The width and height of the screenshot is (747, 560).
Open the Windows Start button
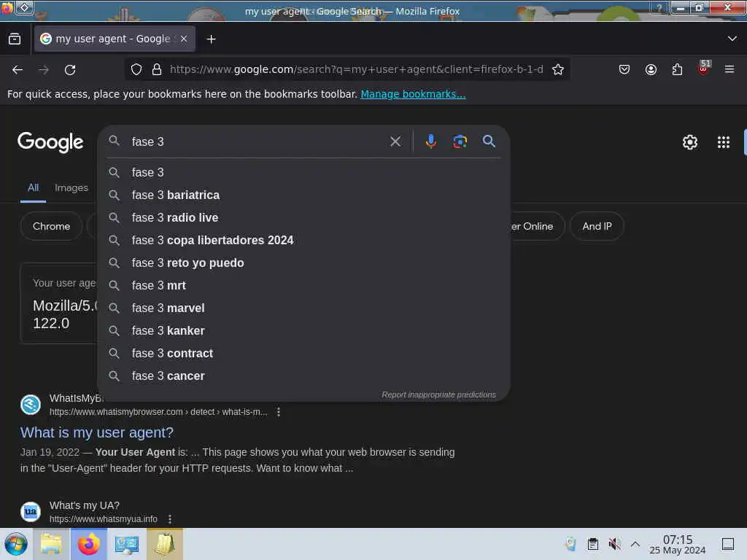(x=16, y=544)
